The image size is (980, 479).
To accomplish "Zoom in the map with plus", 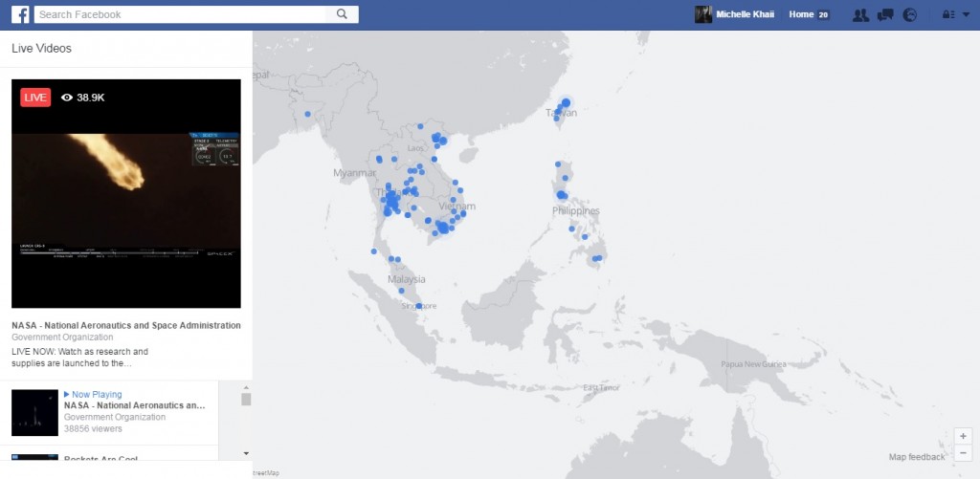I will pyautogui.click(x=963, y=436).
